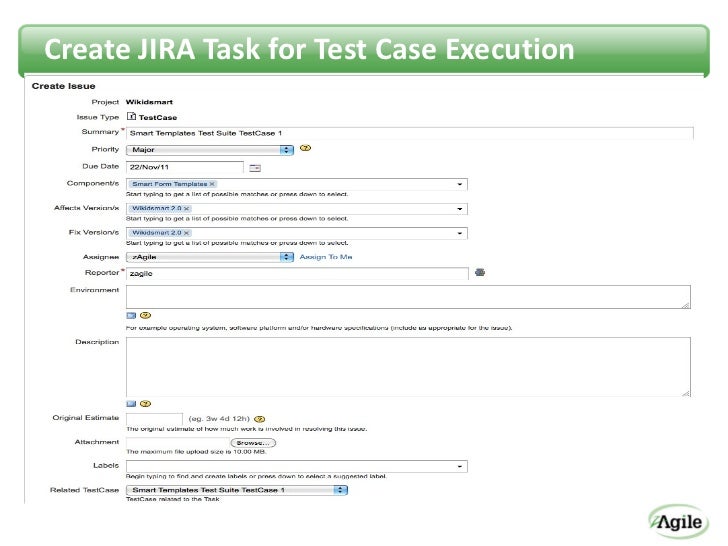
Task: Expand the Component/s dropdown arrow
Action: tap(460, 184)
